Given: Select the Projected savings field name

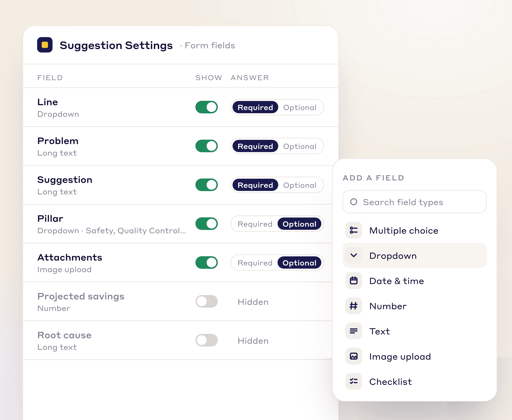Looking at the screenshot, I should coord(81,296).
